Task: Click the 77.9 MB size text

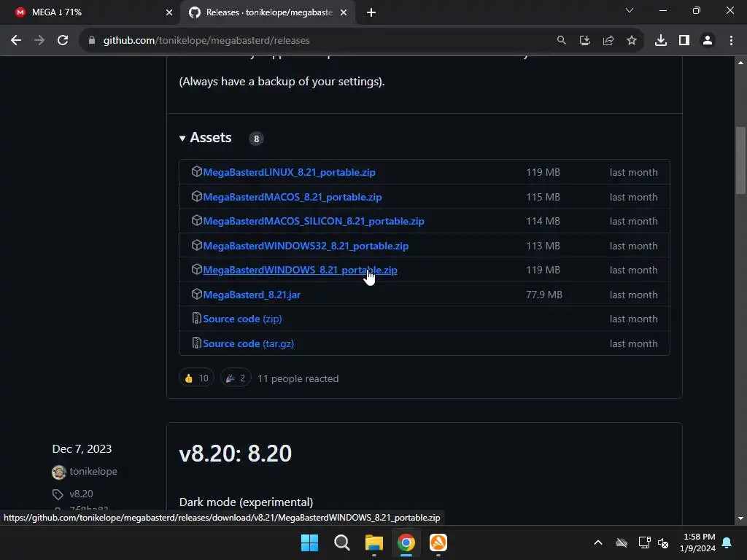Action: click(x=544, y=295)
